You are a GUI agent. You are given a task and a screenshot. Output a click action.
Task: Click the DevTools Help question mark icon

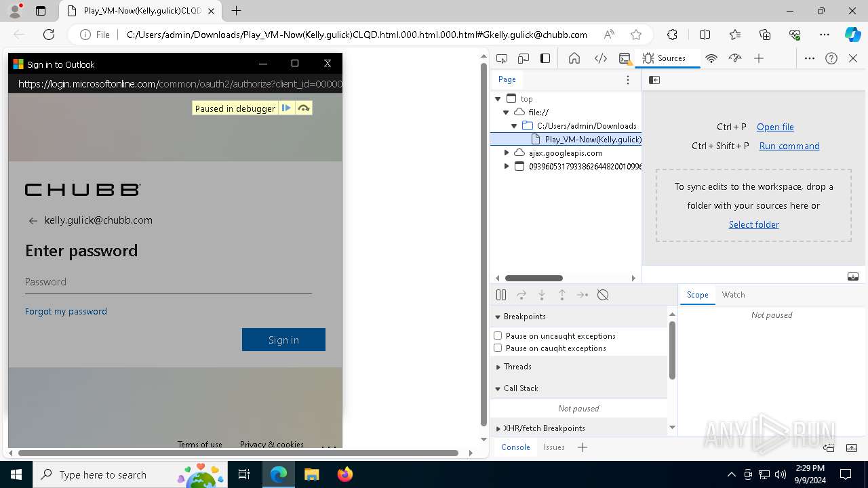click(x=831, y=58)
